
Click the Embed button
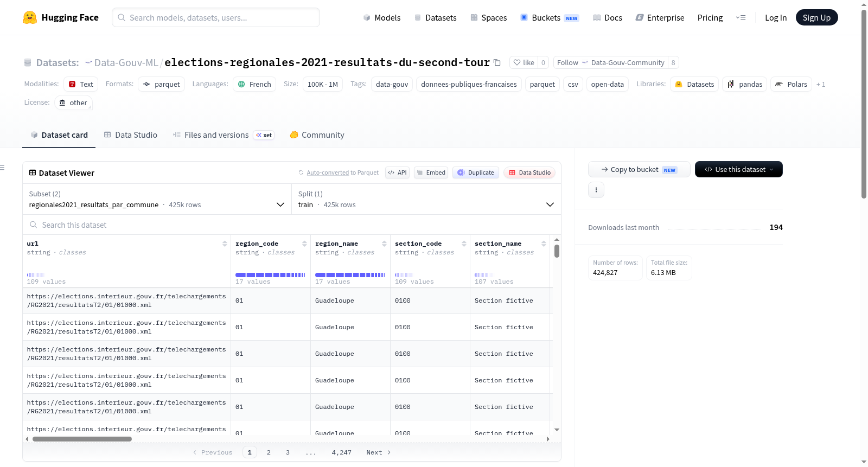pos(431,172)
